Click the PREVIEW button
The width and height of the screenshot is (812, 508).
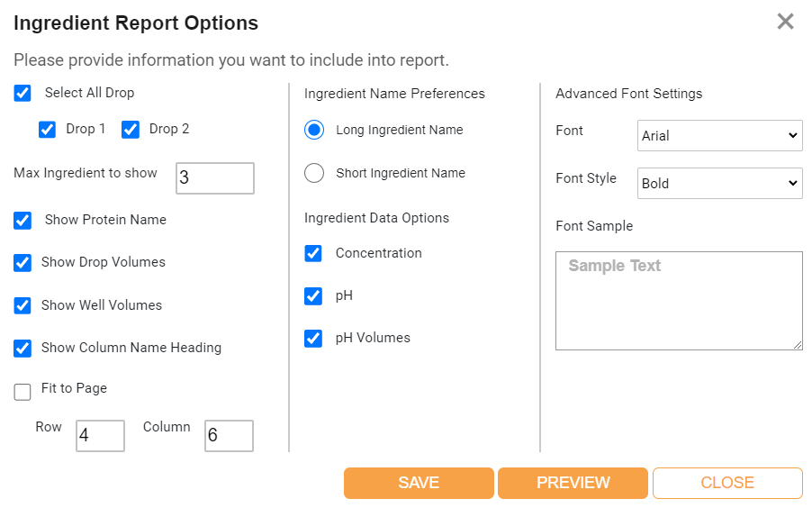(573, 483)
